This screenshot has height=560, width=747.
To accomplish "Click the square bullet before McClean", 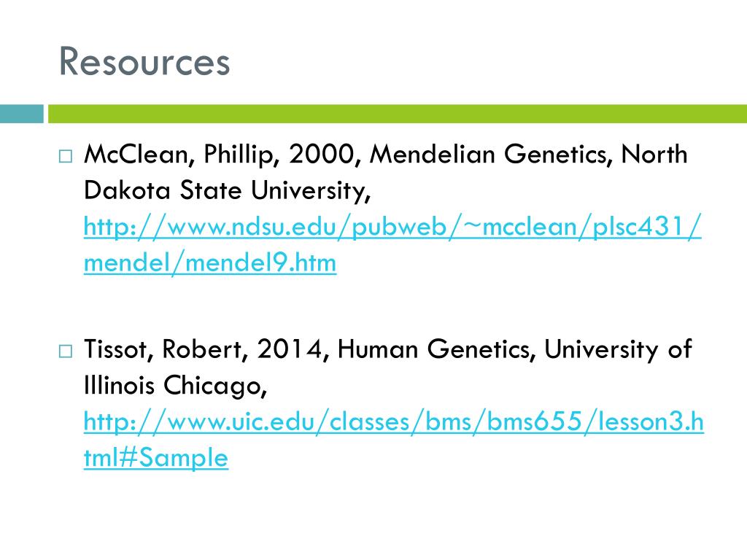I will point(66,156).
